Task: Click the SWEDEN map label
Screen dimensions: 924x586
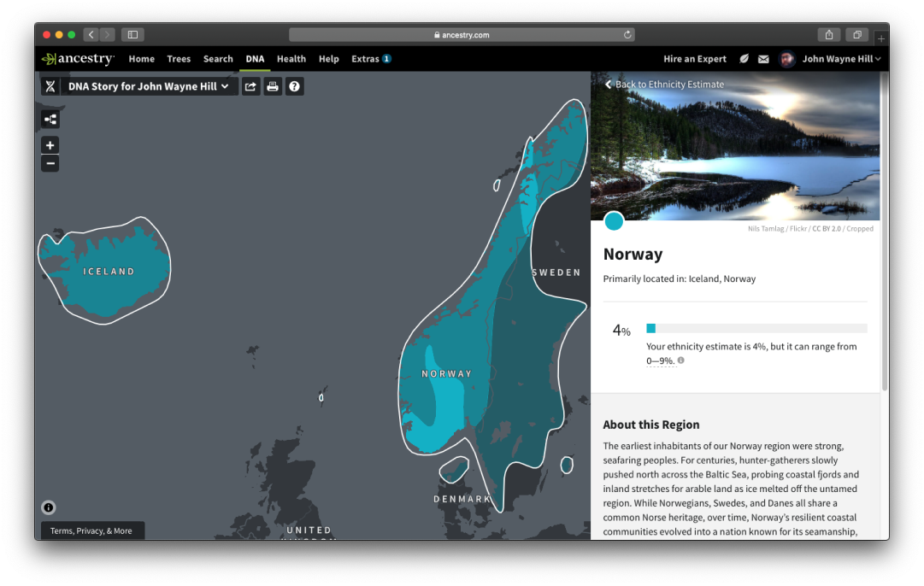Action: (x=556, y=272)
